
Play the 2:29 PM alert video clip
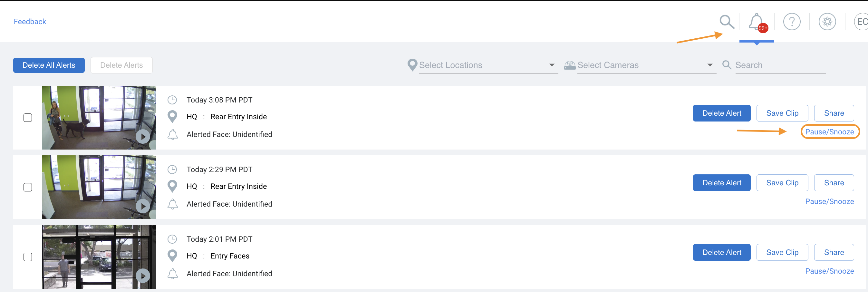pos(143,206)
